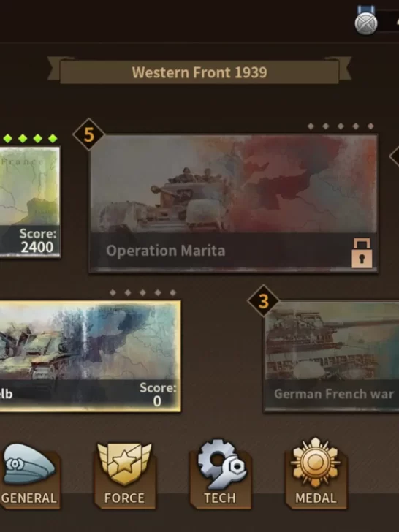Click the MEDAL label
399x532 pixels.
click(x=316, y=498)
